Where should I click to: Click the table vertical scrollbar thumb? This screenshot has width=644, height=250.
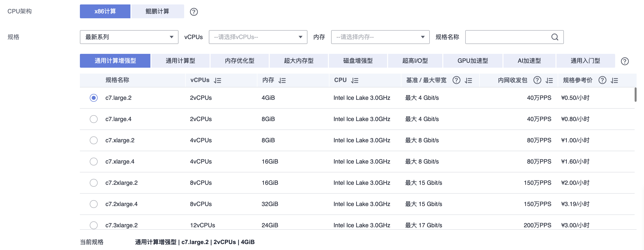pos(635,94)
